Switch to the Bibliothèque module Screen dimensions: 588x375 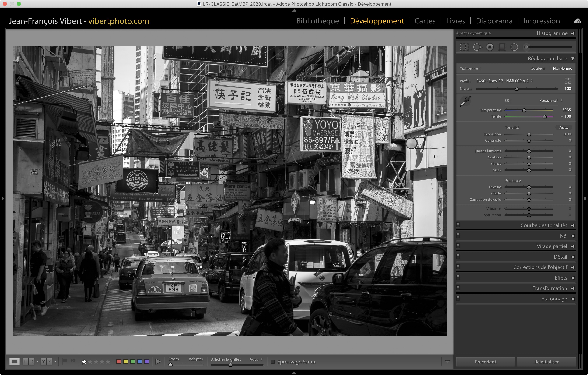[x=317, y=21]
